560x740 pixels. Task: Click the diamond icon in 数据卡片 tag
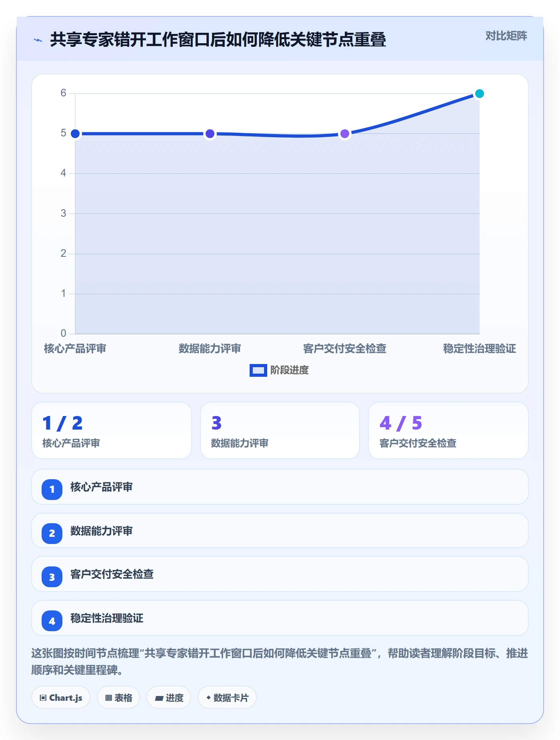coord(208,698)
